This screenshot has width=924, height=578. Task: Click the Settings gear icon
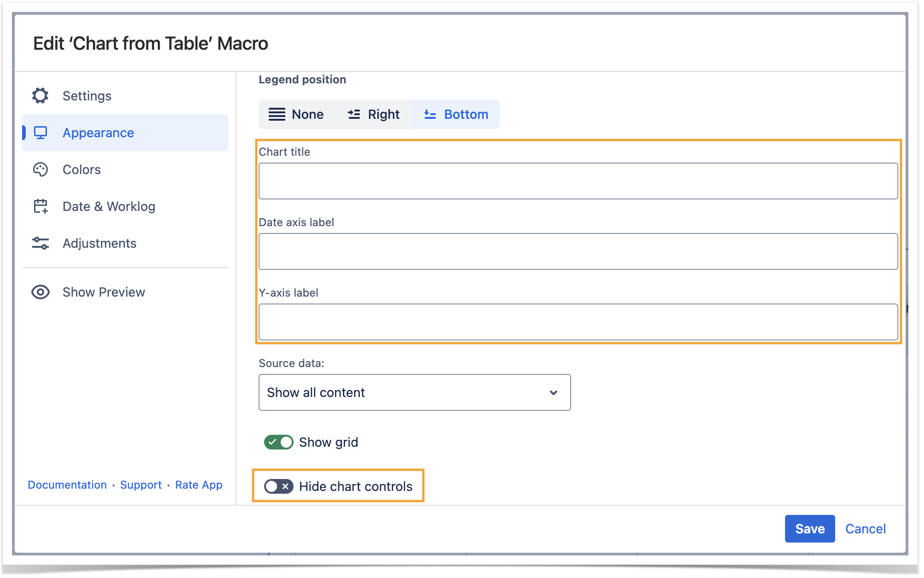pos(40,96)
